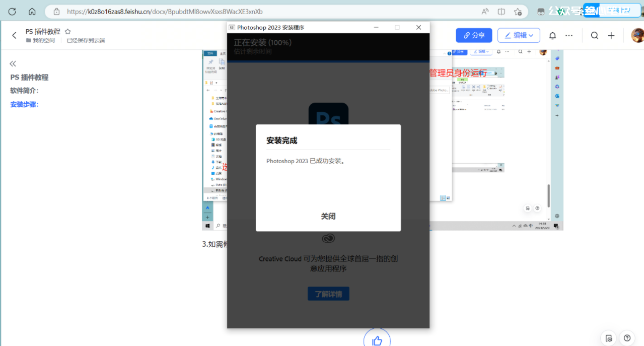Click the site lock info icon
This screenshot has width=644, height=346.
[x=56, y=11]
